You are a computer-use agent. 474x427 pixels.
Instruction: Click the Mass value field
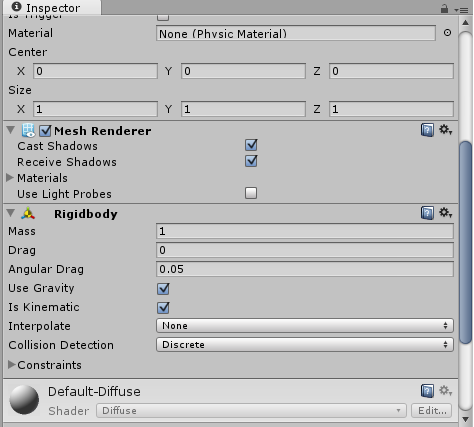(305, 231)
